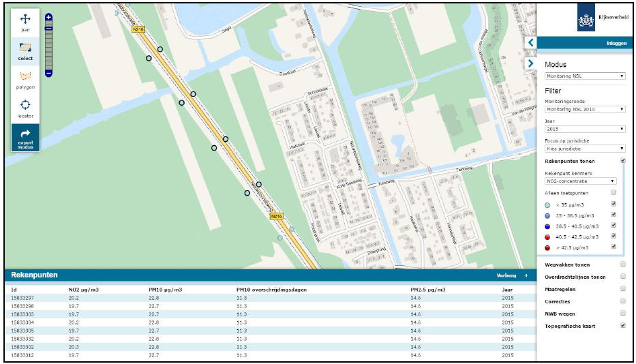Viewport: 636px width, 364px height.
Task: Toggle the > 42.5 µg/m3 checkbox
Action: (x=614, y=246)
